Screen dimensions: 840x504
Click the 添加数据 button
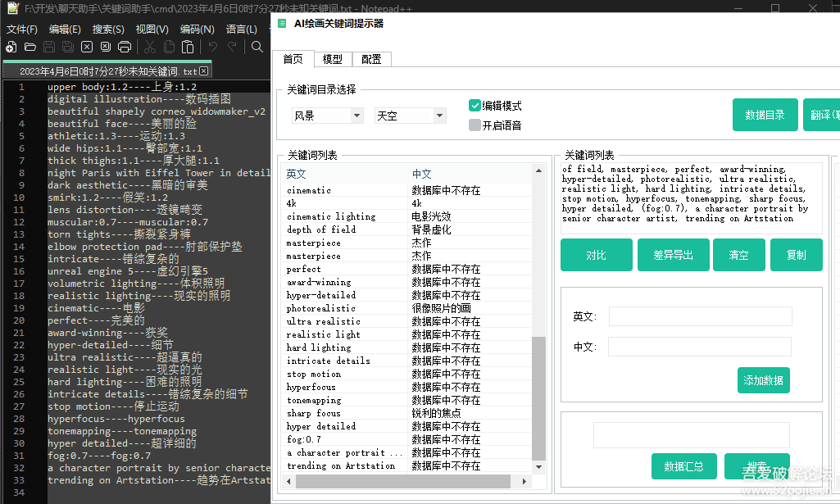click(763, 380)
